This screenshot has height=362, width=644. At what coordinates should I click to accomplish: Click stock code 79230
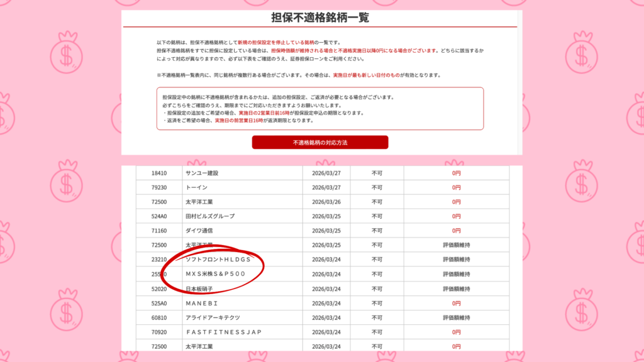pos(159,187)
